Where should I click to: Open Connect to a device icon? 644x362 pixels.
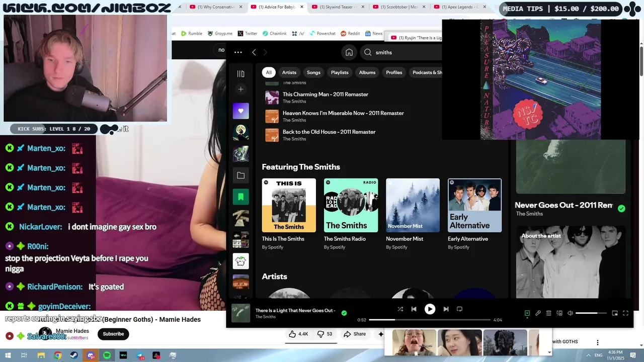click(x=559, y=313)
